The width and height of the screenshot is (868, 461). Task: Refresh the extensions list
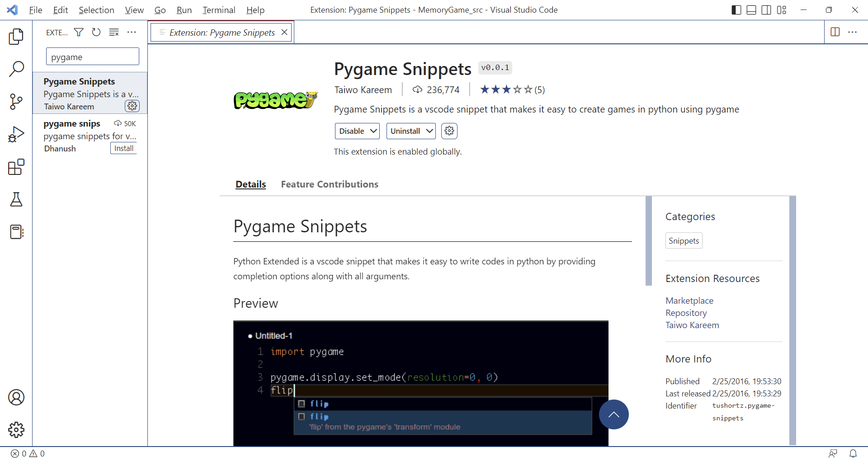point(96,32)
